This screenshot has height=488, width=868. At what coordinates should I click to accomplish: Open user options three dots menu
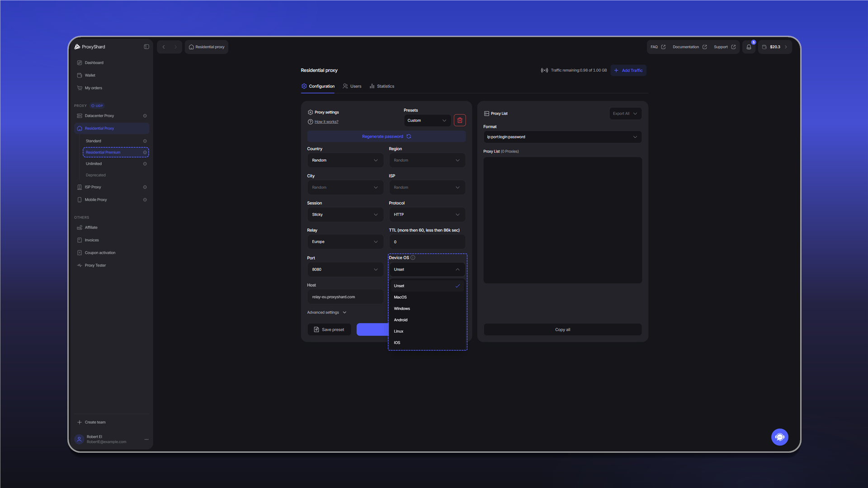coord(146,439)
